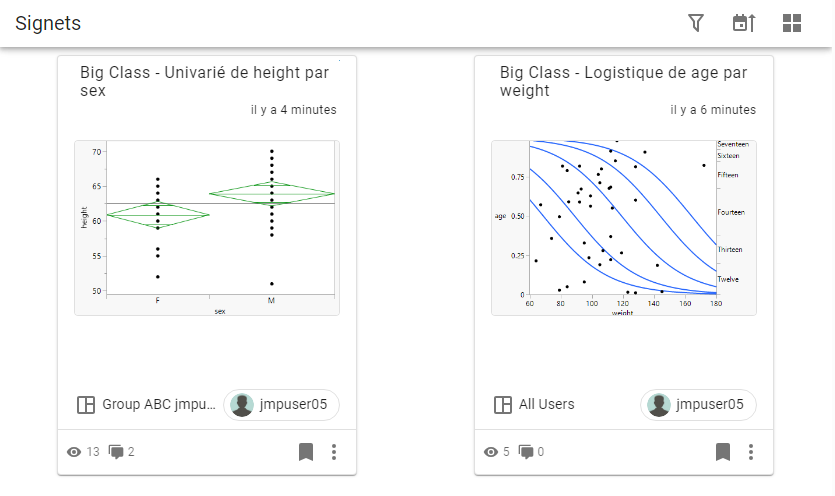Image resolution: width=835 pixels, height=496 pixels.
Task: Click comments icon on Univarié card
Action: click(116, 452)
